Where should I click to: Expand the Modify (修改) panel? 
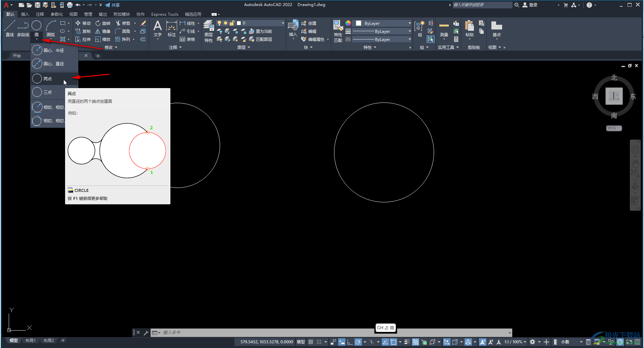pos(111,48)
